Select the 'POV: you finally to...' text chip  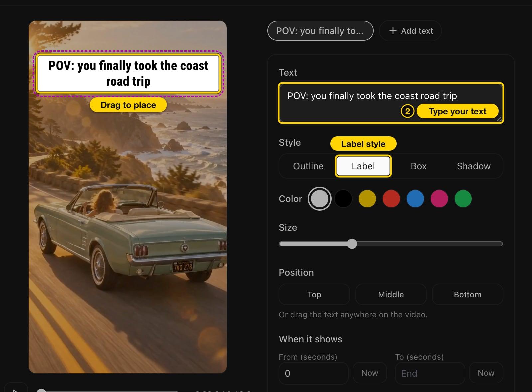click(320, 31)
